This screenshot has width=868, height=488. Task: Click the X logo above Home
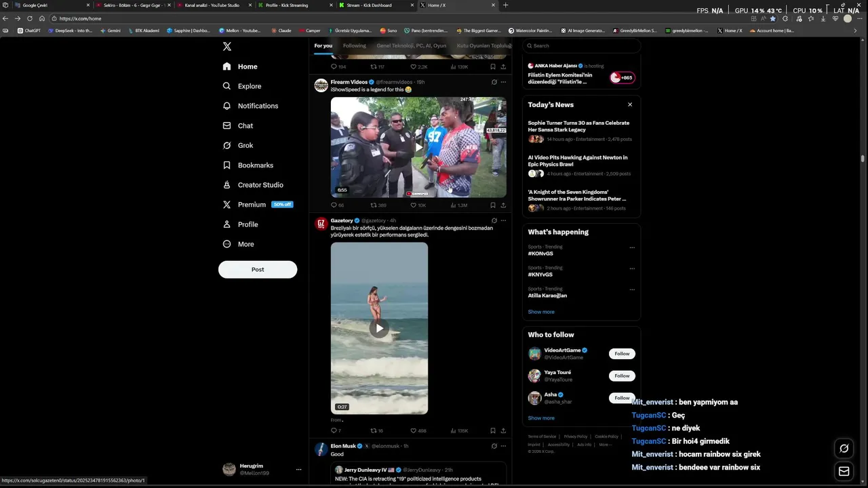point(227,47)
